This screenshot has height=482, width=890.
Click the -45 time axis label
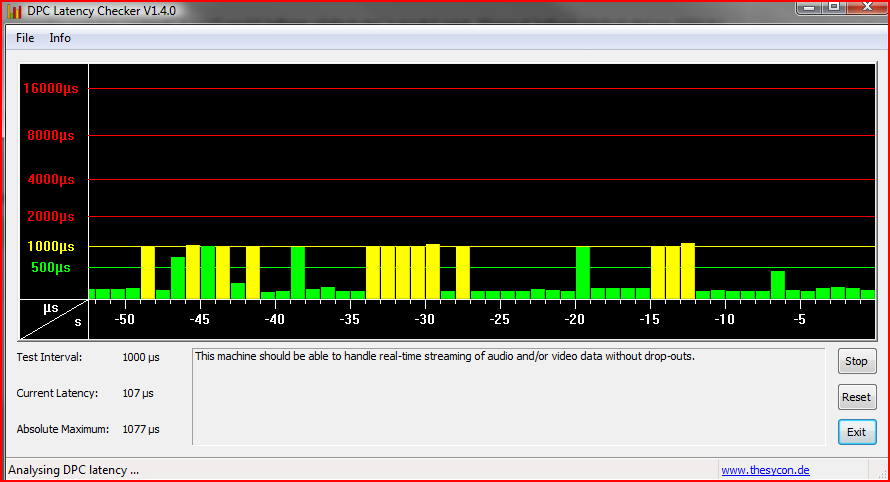pos(199,320)
